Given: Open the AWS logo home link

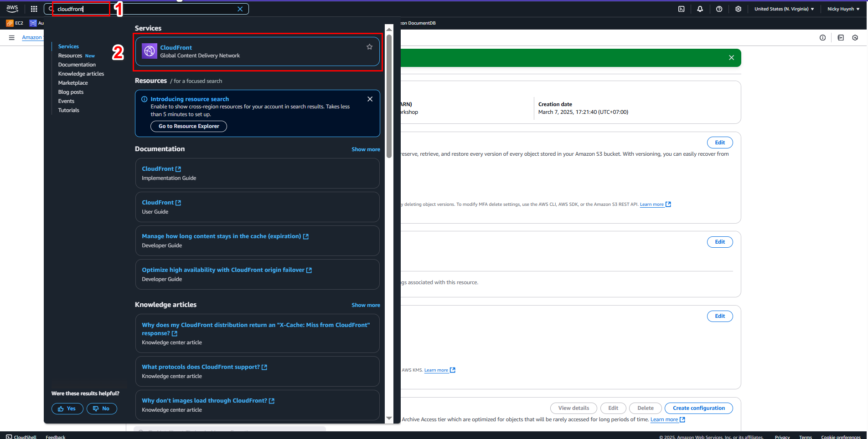Looking at the screenshot, I should (x=12, y=9).
